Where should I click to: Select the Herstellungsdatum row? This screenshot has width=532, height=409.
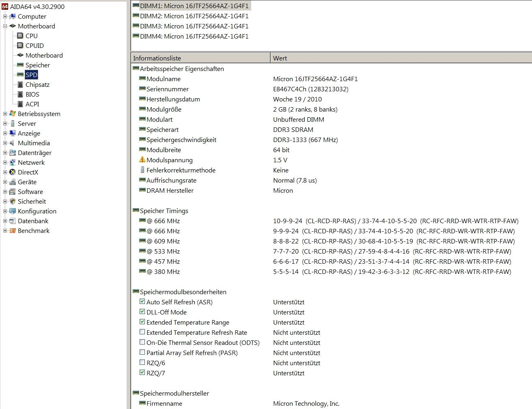coord(331,99)
